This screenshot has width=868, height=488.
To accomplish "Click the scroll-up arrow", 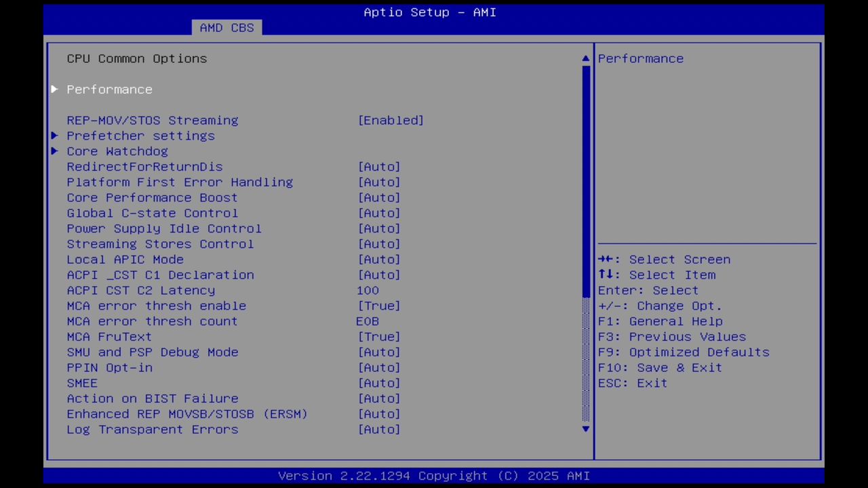I will (x=585, y=58).
